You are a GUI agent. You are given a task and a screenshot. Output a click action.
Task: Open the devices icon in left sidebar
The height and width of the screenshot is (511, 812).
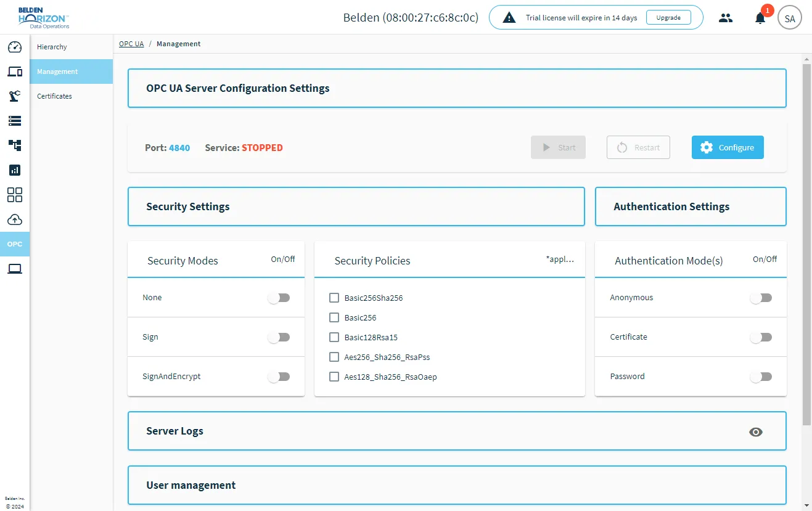[x=15, y=72]
